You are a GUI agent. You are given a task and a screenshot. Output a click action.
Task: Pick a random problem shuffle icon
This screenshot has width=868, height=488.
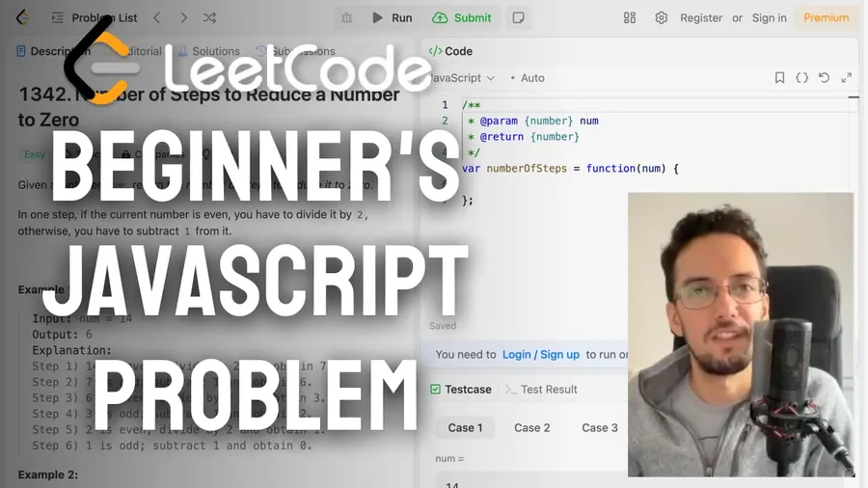click(209, 17)
